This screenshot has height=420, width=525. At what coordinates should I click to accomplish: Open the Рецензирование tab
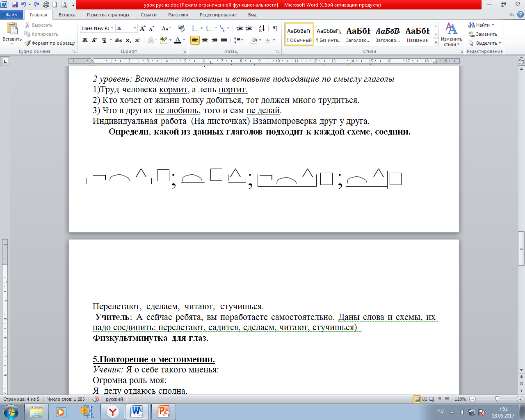(x=218, y=15)
